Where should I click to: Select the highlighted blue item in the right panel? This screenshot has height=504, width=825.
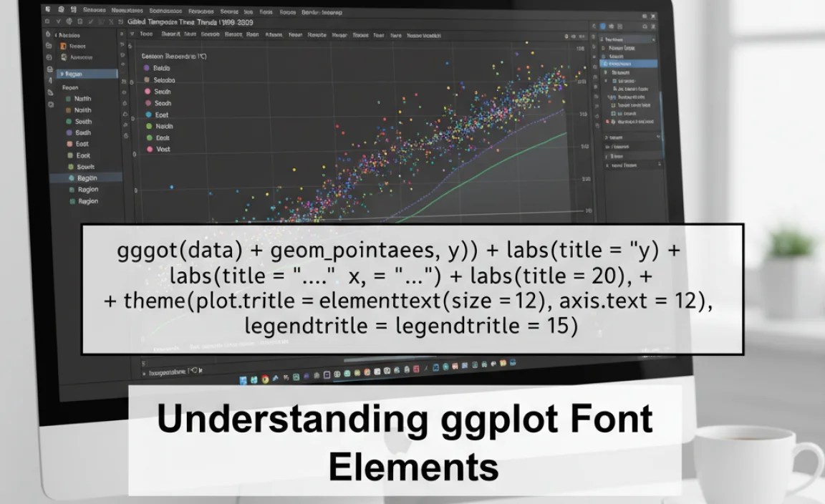point(627,63)
